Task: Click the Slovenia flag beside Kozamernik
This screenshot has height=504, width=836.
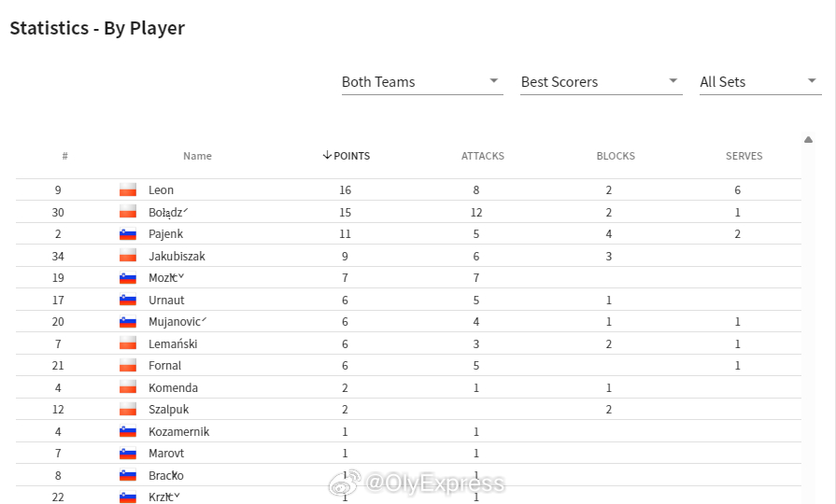Action: (128, 431)
